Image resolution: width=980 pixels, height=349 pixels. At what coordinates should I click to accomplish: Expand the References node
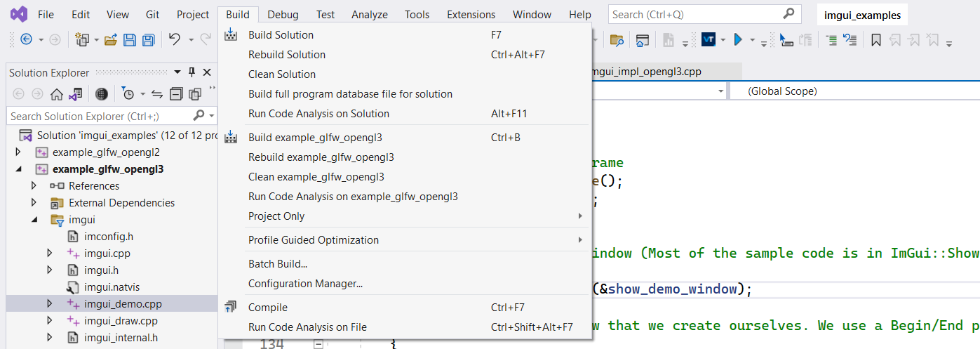[x=34, y=186]
